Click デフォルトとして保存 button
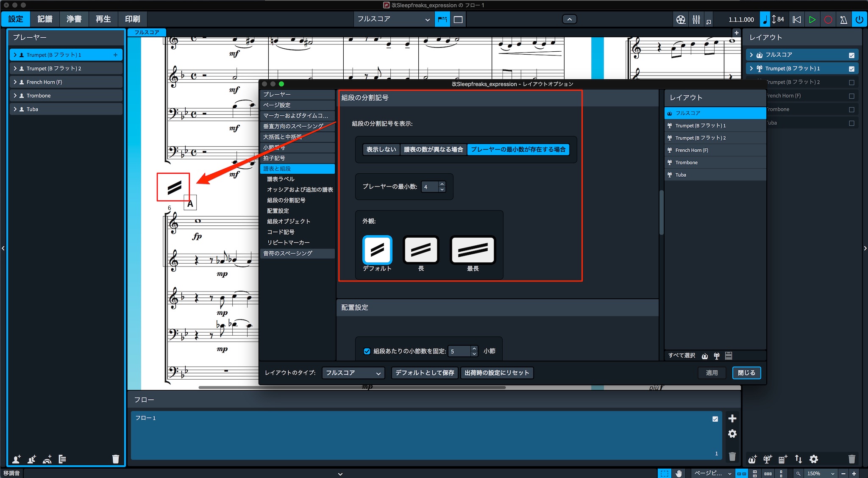Image resolution: width=868 pixels, height=478 pixels. tap(425, 373)
